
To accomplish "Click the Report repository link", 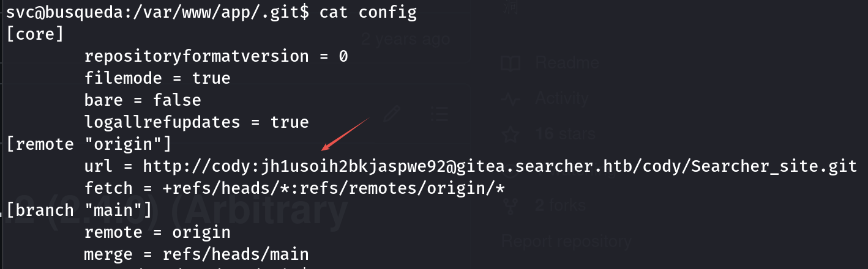I will 566,242.
